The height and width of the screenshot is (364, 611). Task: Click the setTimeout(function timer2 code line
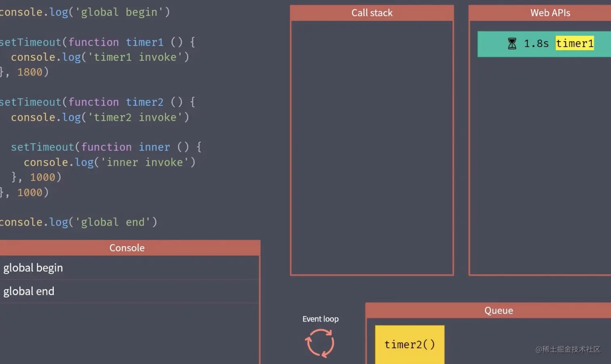click(97, 102)
